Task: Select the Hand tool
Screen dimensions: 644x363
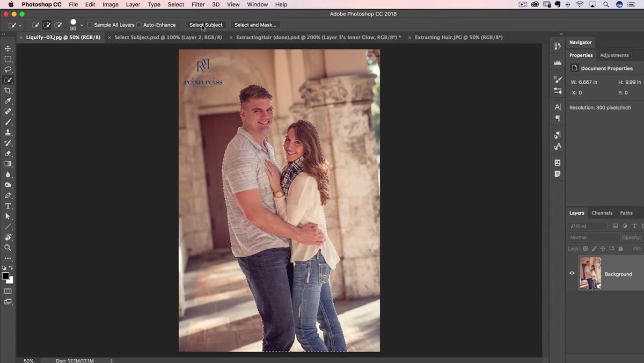Action: (8, 237)
